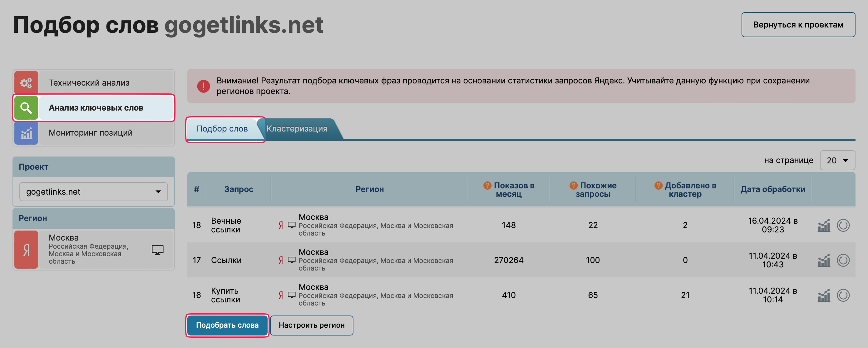868x348 pixels.
Task: Click refresh icon for Купить ссылки row
Action: pos(843,296)
